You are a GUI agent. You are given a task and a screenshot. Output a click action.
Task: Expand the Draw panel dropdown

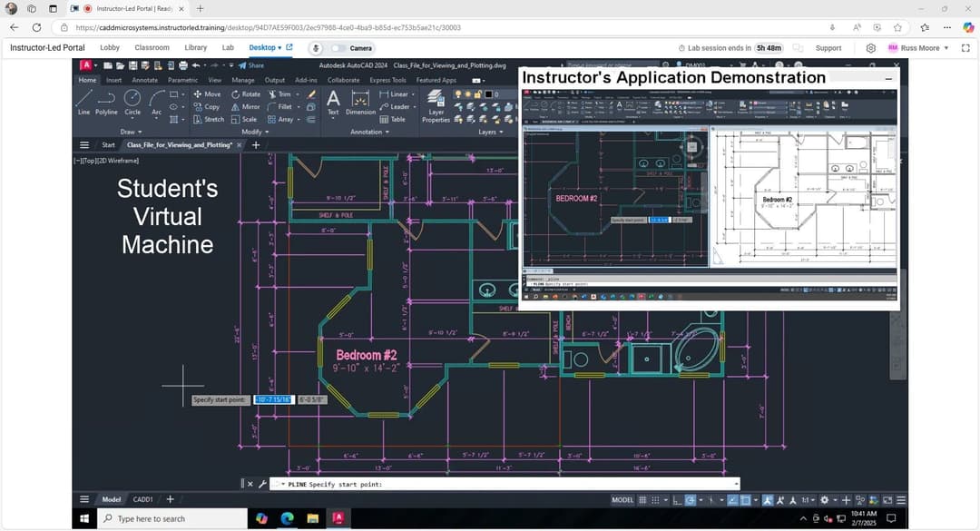[131, 132]
